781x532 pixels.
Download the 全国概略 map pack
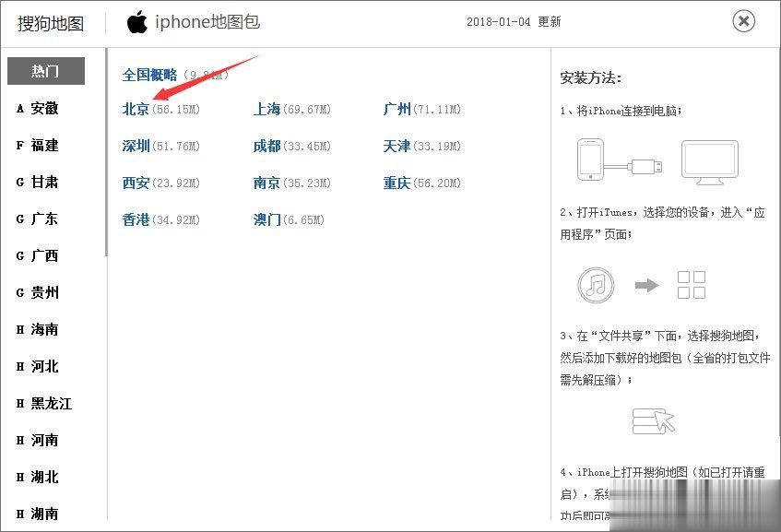150,75
